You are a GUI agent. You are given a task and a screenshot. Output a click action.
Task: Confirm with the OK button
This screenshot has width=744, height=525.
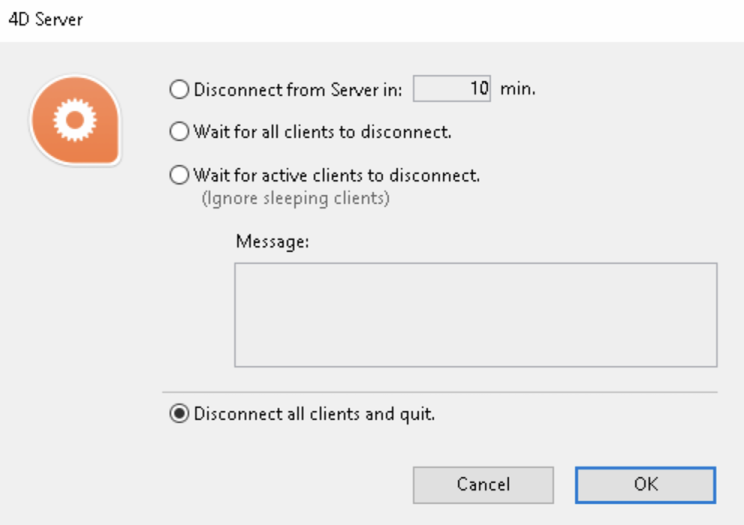coord(645,484)
